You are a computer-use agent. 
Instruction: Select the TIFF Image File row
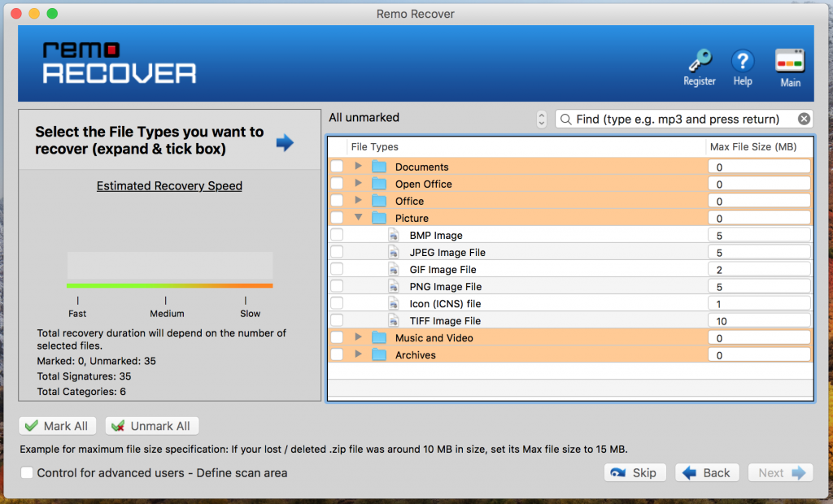pyautogui.click(x=570, y=320)
